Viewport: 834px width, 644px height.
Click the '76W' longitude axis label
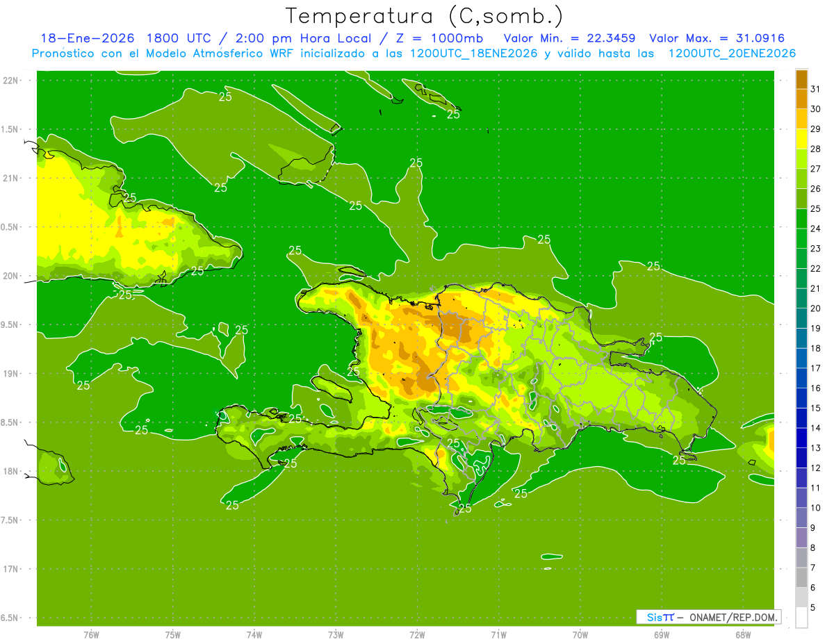pos(91,634)
